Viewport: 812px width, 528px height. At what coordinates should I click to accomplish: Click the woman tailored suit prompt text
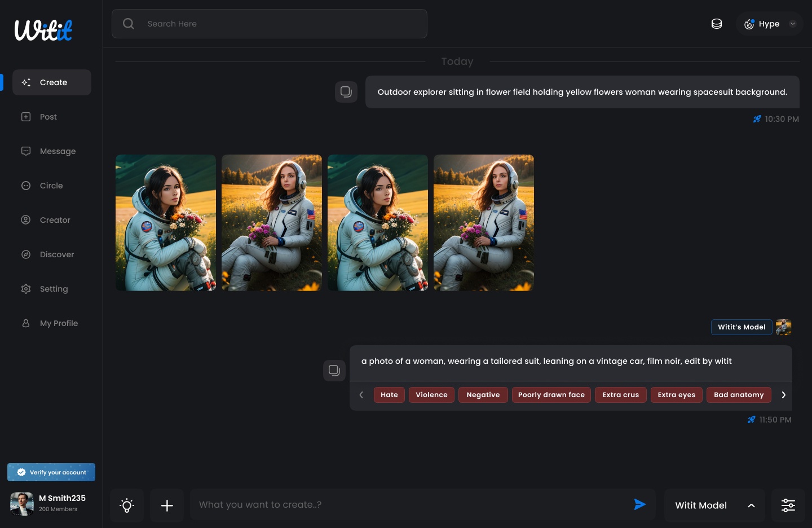[x=546, y=361]
